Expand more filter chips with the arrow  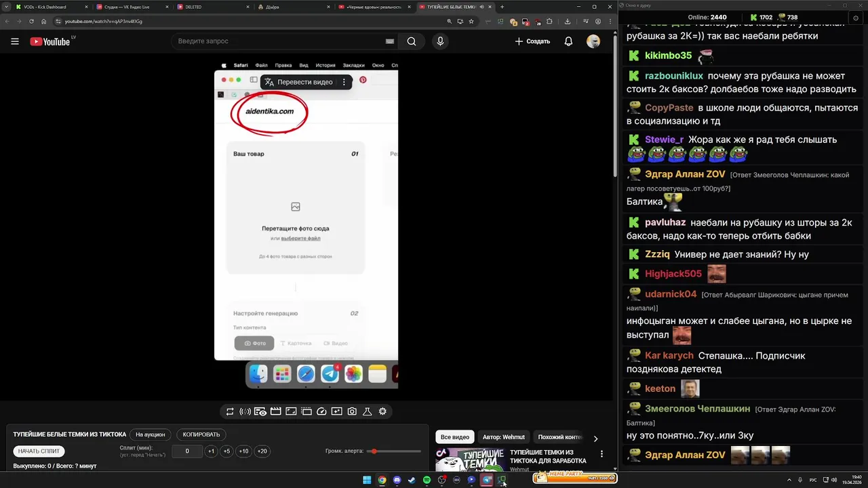click(595, 439)
